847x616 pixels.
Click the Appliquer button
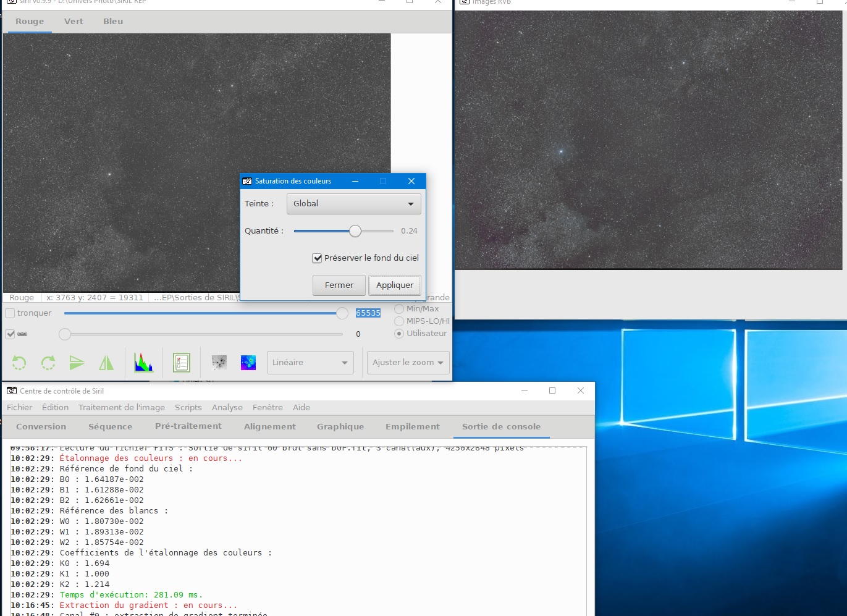395,285
